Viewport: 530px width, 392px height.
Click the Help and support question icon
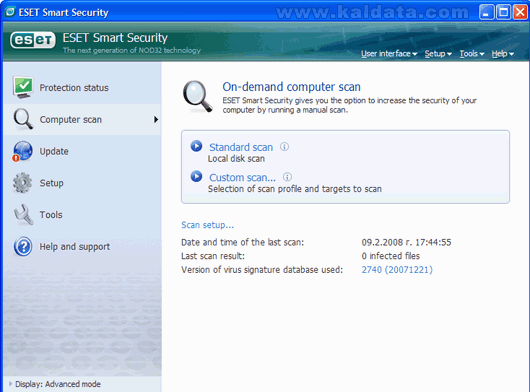point(23,246)
